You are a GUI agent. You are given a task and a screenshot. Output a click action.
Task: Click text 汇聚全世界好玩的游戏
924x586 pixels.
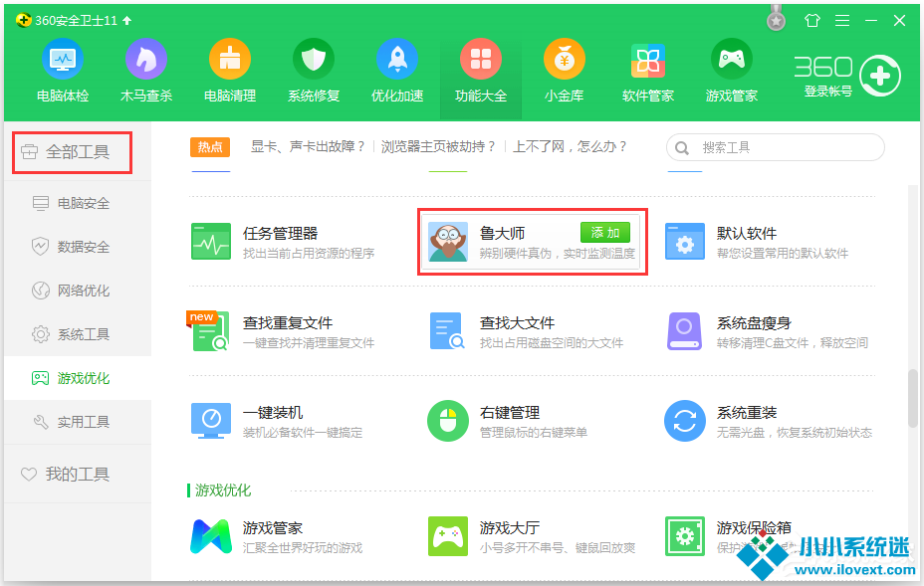click(303, 548)
